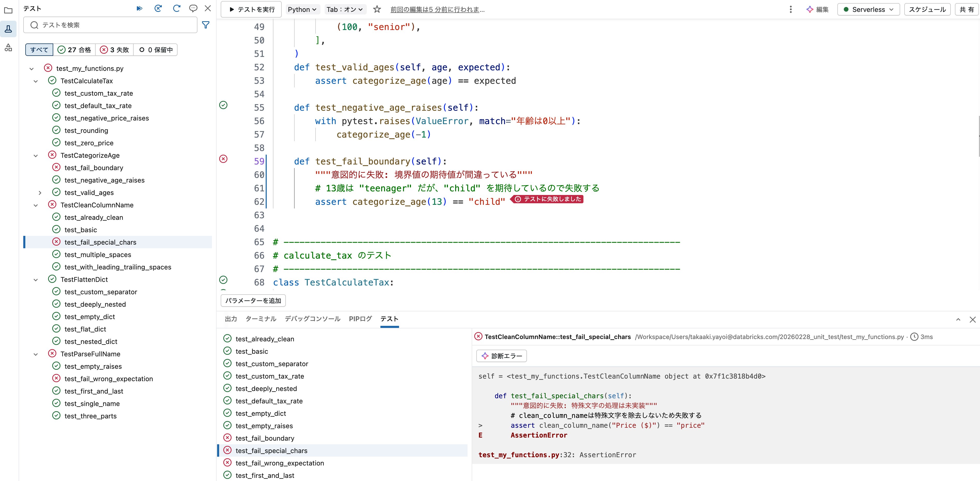Click the refresh tests icon
980x481 pixels.
(177, 8)
